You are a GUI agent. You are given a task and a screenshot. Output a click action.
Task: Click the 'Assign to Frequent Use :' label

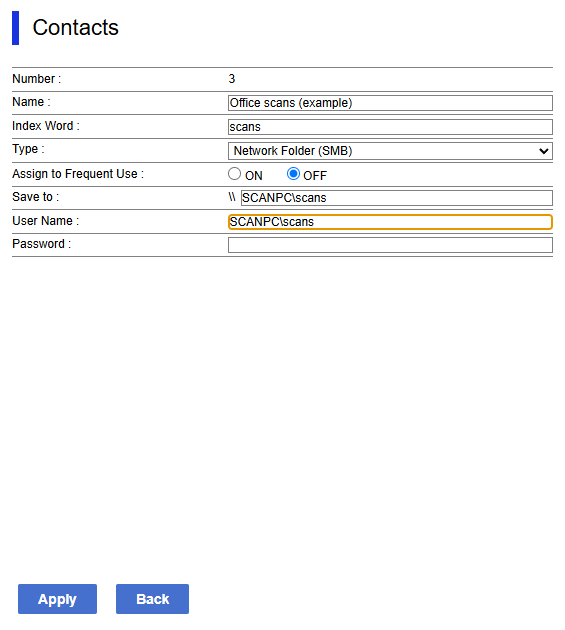78,174
